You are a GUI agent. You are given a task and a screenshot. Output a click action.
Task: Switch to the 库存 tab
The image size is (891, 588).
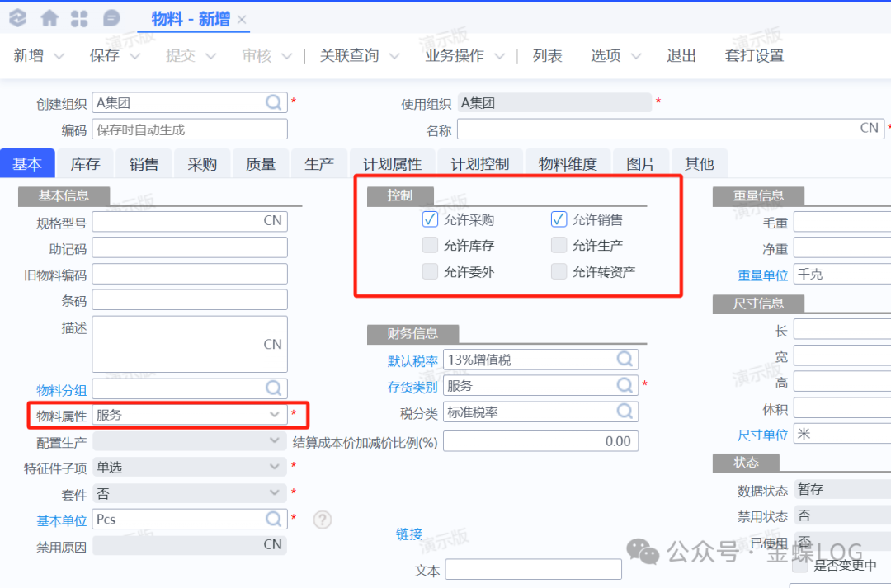point(86,164)
